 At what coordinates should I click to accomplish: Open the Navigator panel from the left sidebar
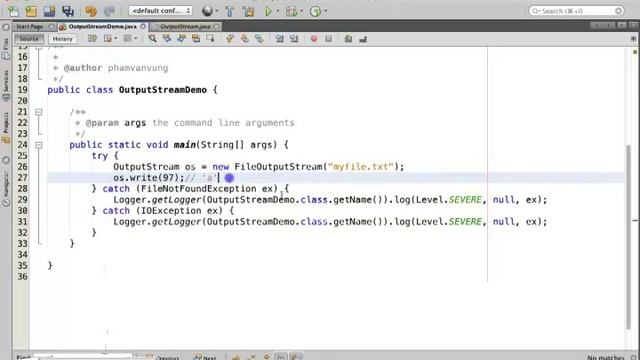pos(6,188)
